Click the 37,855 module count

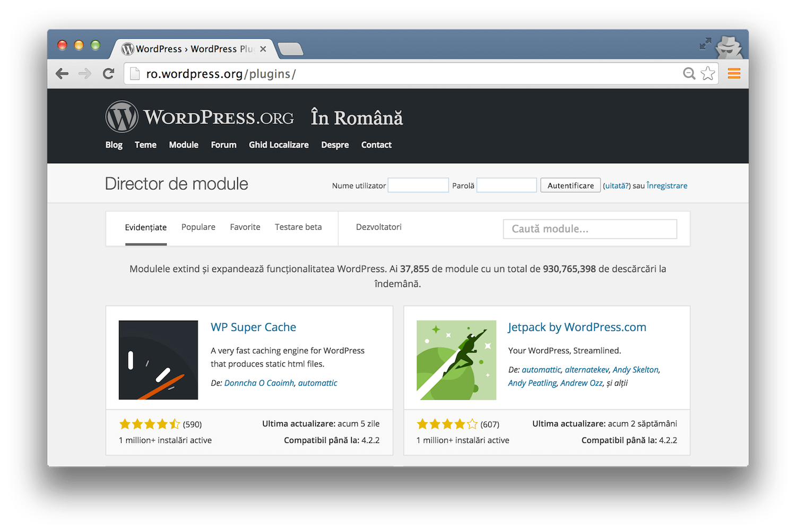tap(414, 269)
